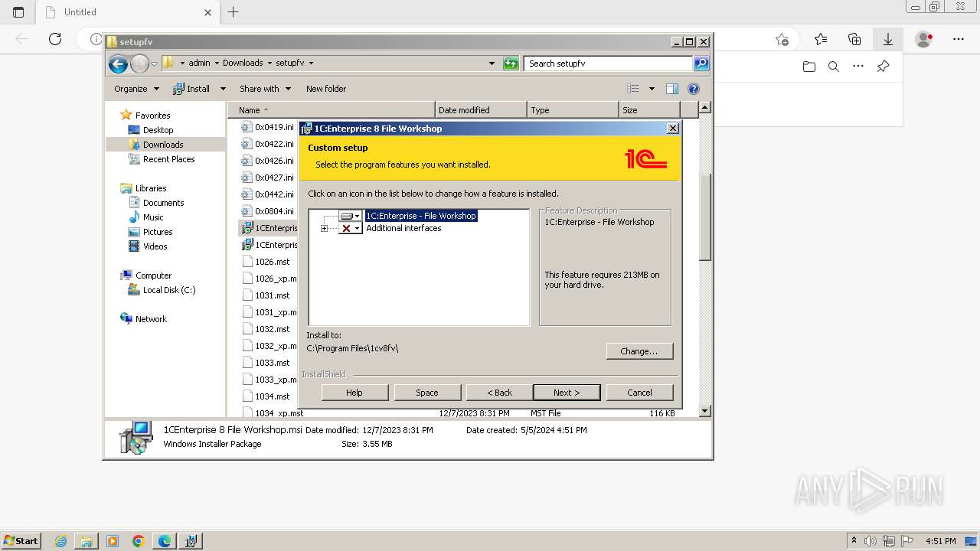Click admin in the address breadcrumb
Viewport: 980px width, 551px height.
[199, 64]
